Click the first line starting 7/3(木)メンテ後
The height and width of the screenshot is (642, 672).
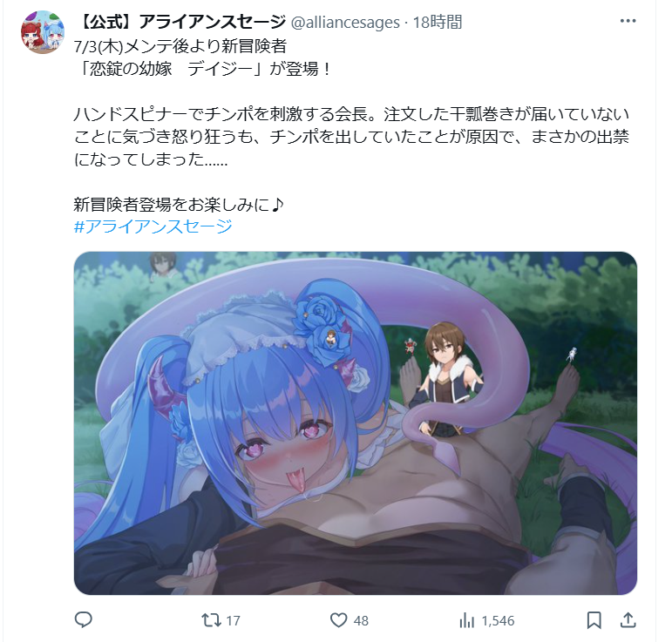pyautogui.click(x=180, y=46)
